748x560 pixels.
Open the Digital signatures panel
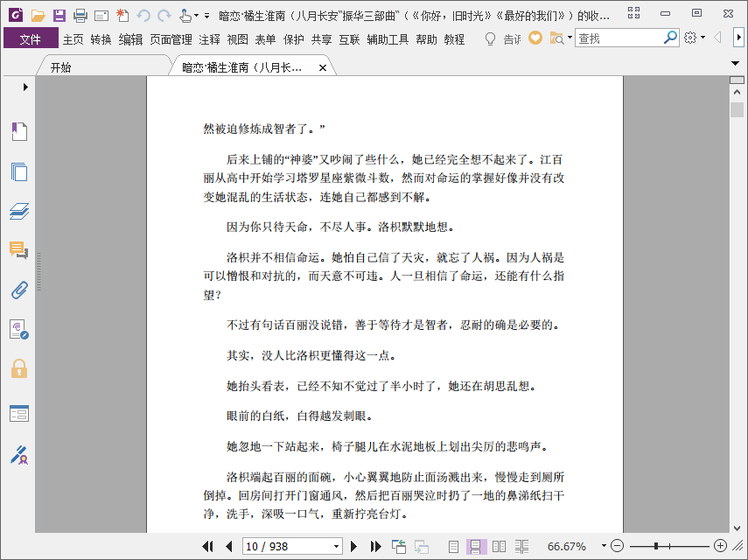(x=19, y=330)
